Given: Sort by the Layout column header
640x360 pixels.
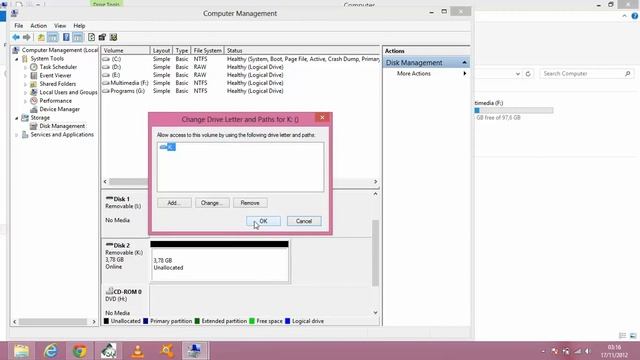Looking at the screenshot, I should pos(161,51).
